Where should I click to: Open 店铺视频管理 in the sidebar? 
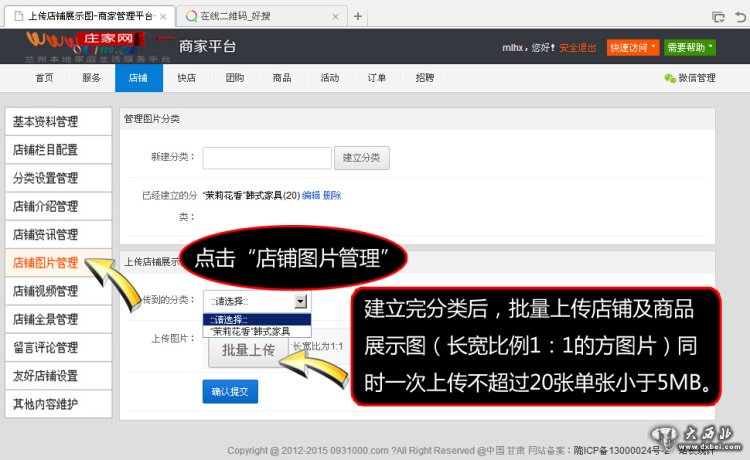pos(46,291)
